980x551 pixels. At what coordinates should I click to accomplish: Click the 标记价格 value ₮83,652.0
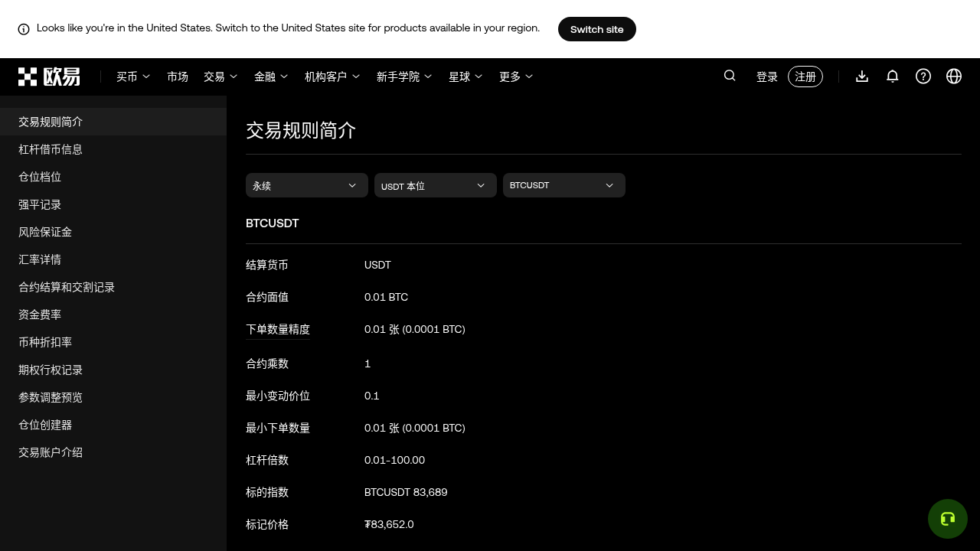389,524
